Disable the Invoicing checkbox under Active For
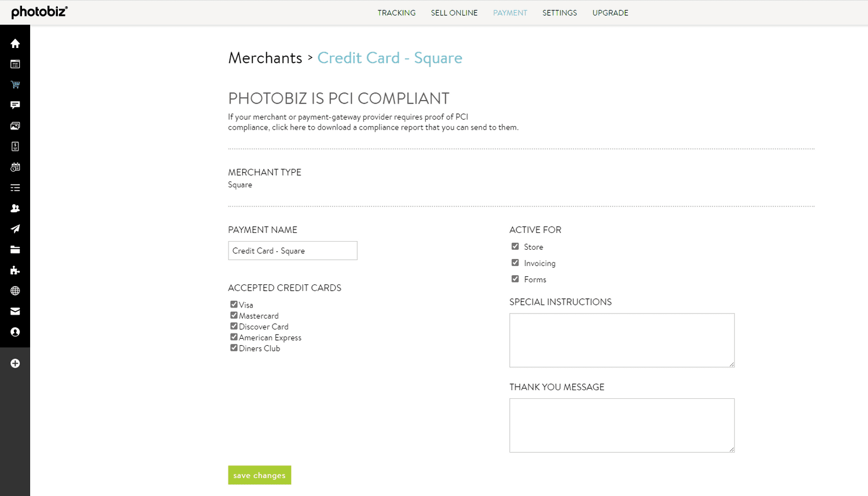The width and height of the screenshot is (868, 496). point(515,262)
